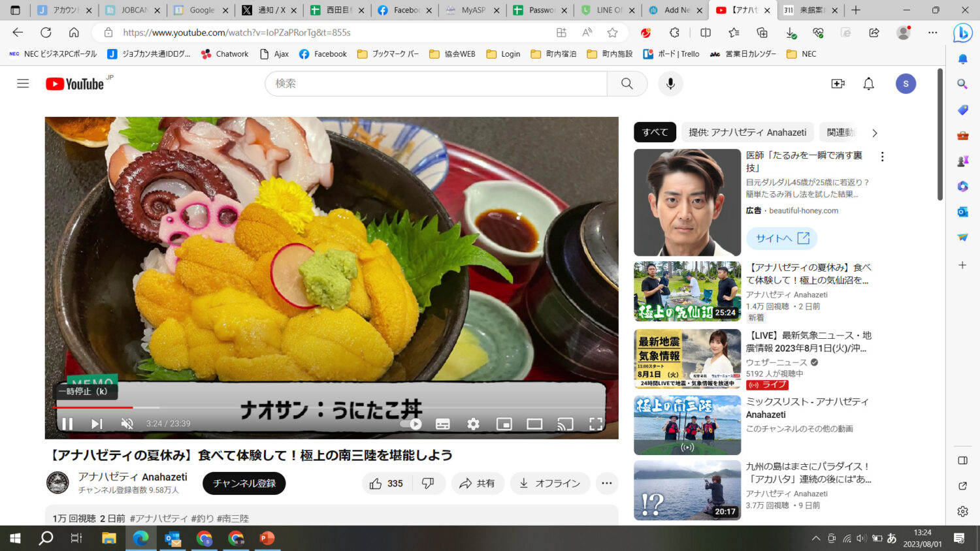Screen dimensions: 980x551
Task: Open the YouTube notifications bell
Action: 868,84
